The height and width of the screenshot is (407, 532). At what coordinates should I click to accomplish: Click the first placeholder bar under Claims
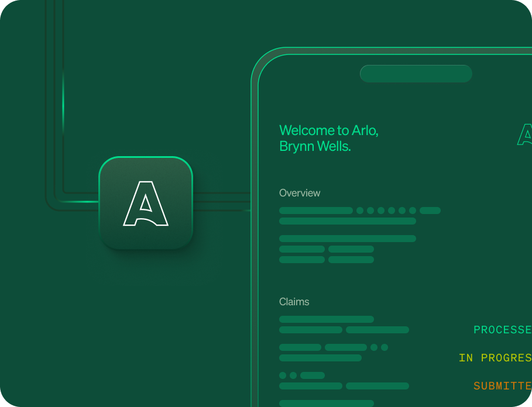tap(326, 319)
